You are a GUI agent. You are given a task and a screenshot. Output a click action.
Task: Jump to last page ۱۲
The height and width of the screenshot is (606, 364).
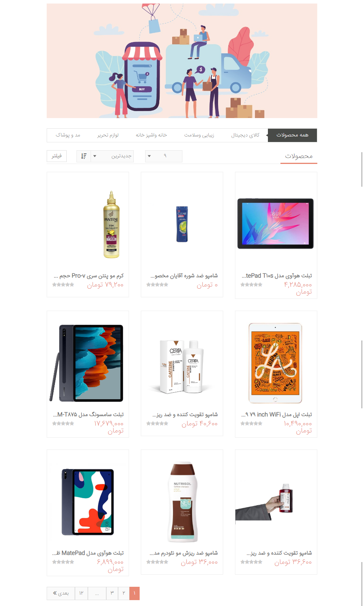[81, 593]
